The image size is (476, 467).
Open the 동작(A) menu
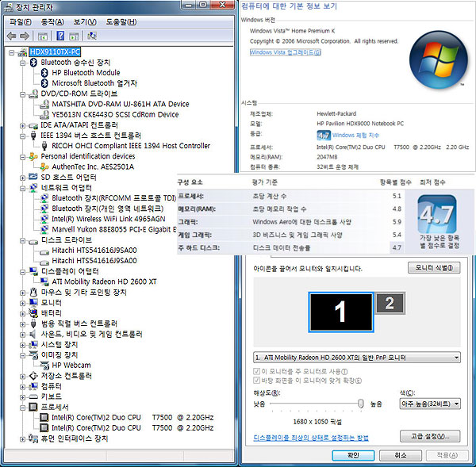(x=52, y=22)
